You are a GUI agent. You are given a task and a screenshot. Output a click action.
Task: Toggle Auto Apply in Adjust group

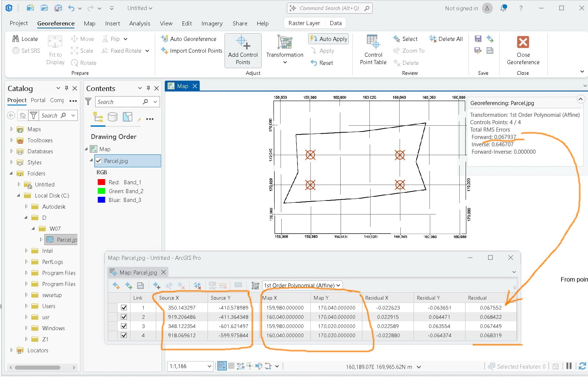328,39
